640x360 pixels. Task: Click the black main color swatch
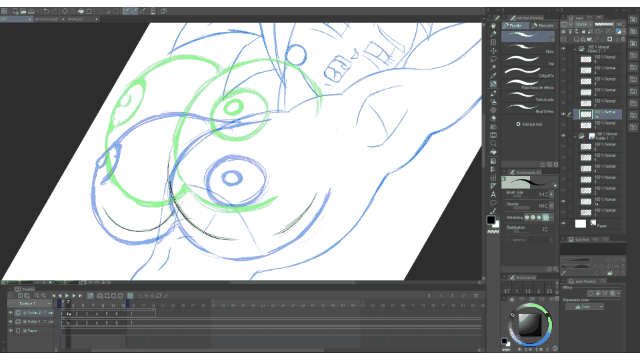(491, 220)
